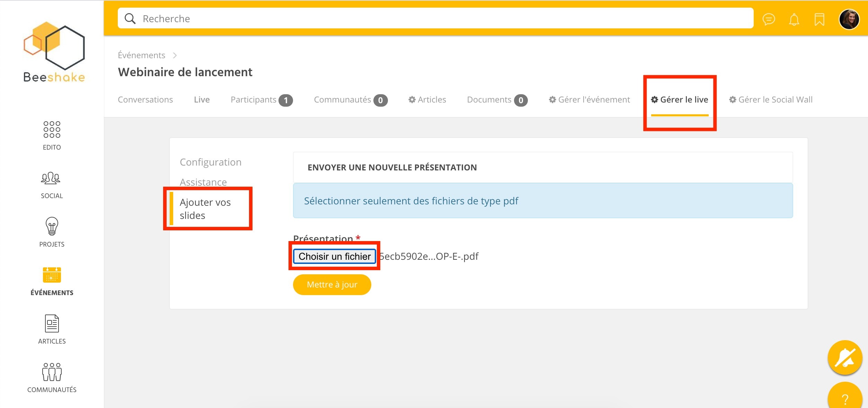
Task: Open the chat messages icon
Action: click(x=769, y=19)
